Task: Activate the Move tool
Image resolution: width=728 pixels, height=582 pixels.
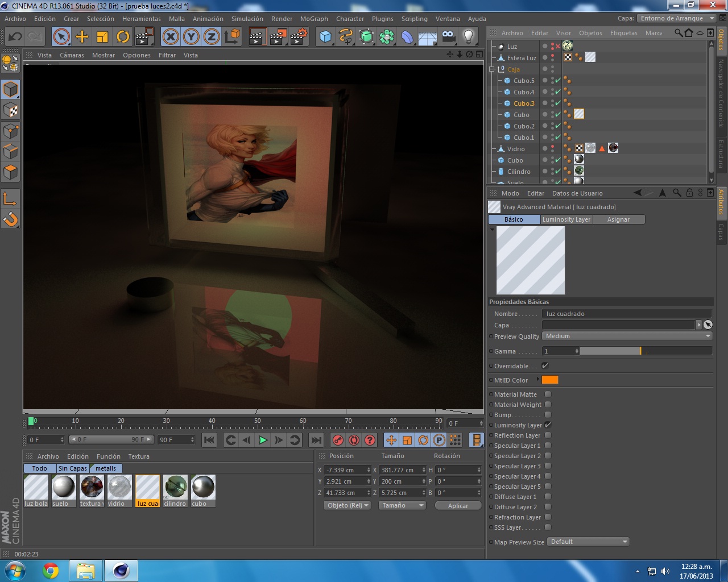Action: (82, 37)
